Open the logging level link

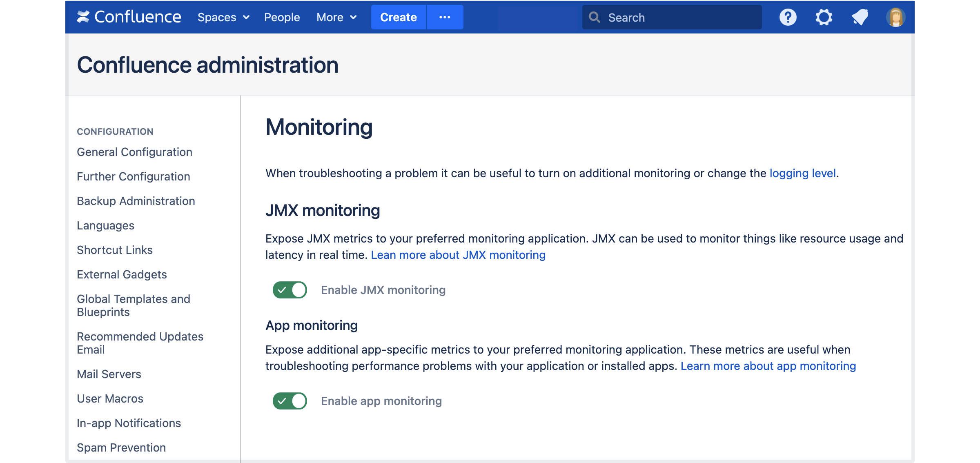(x=802, y=173)
